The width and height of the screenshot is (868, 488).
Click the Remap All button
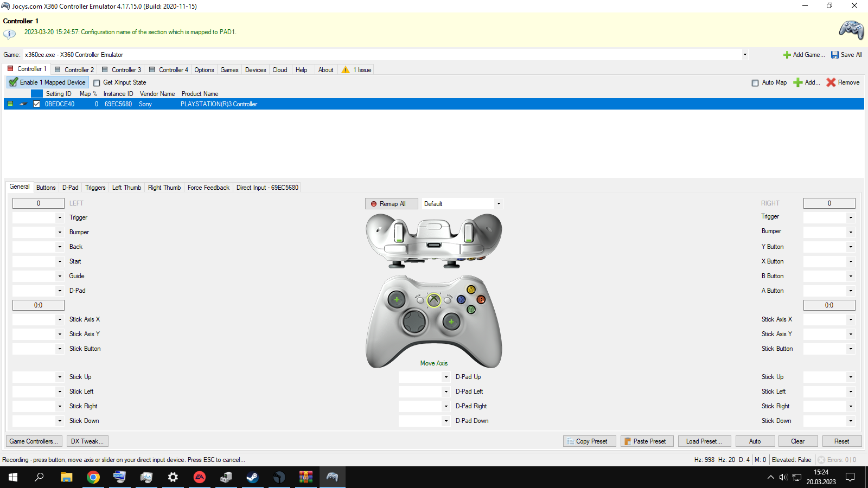click(392, 204)
